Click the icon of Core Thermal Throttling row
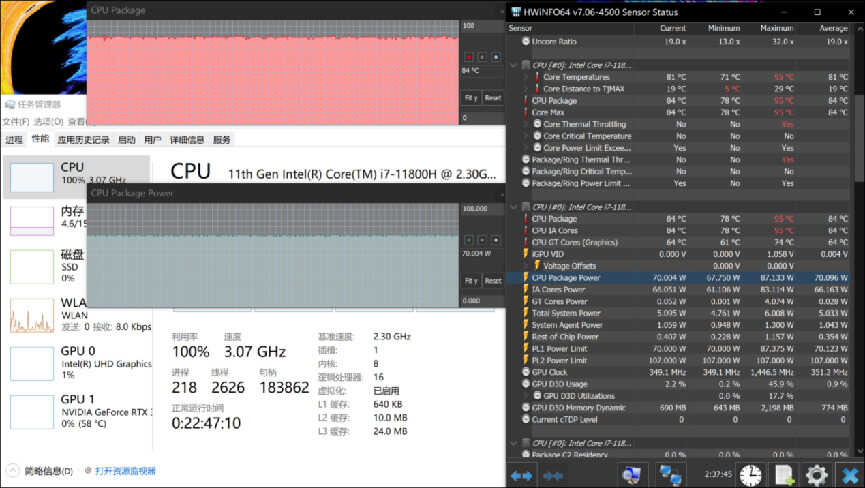 click(537, 124)
